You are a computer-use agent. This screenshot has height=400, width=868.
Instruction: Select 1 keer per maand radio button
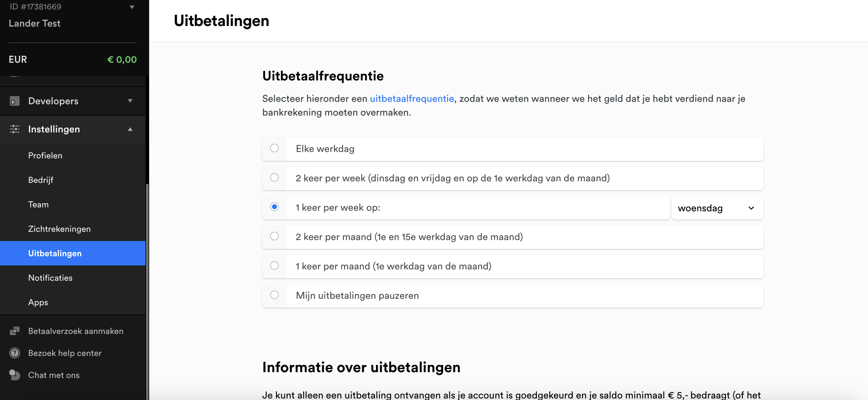[274, 265]
